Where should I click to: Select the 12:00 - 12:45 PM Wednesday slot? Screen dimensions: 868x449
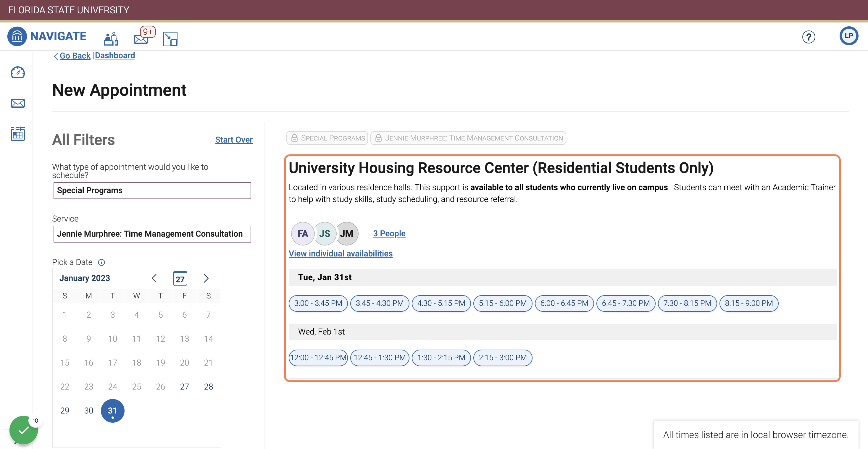click(318, 358)
